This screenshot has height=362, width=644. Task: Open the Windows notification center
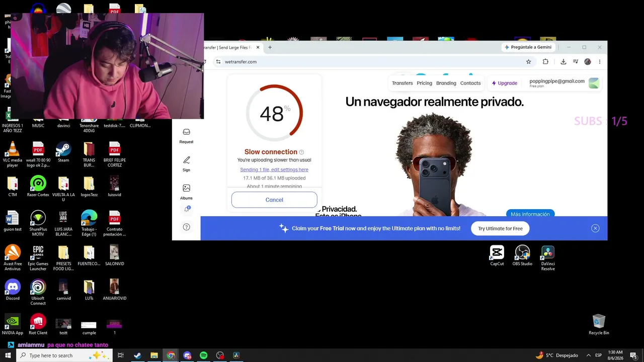point(633,355)
